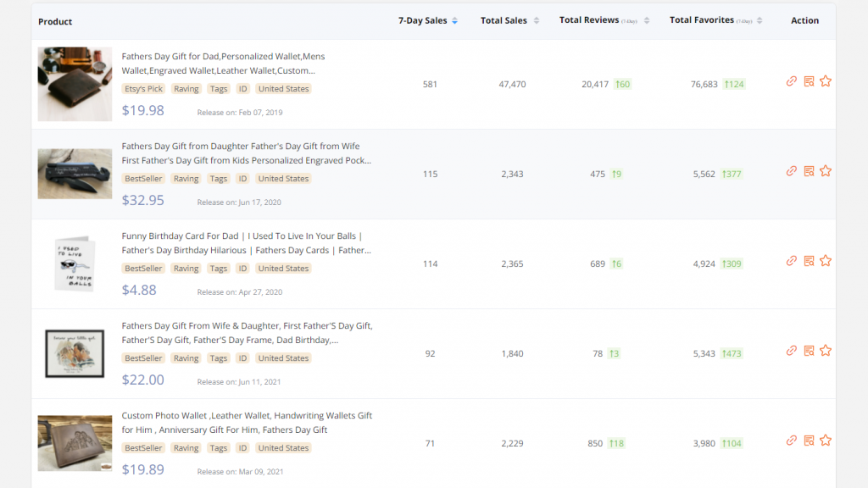
Task: Open the details icon for the $19.98 wallet
Action: [809, 81]
